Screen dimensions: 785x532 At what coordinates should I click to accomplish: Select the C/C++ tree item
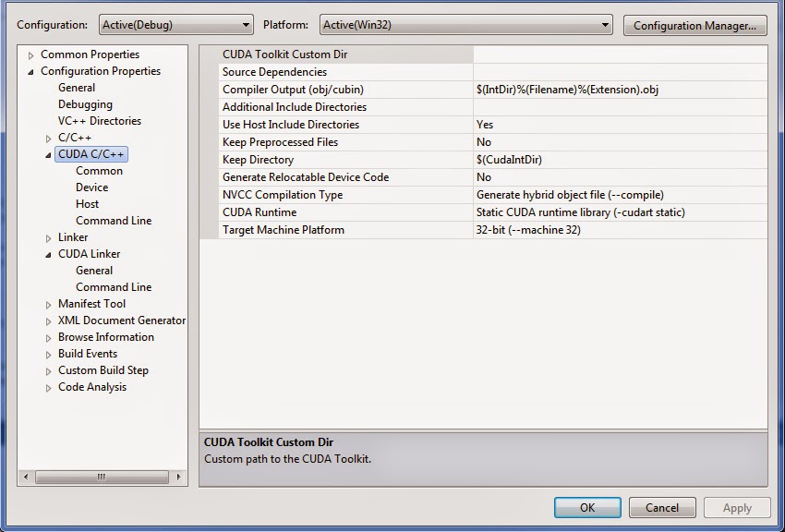point(75,137)
